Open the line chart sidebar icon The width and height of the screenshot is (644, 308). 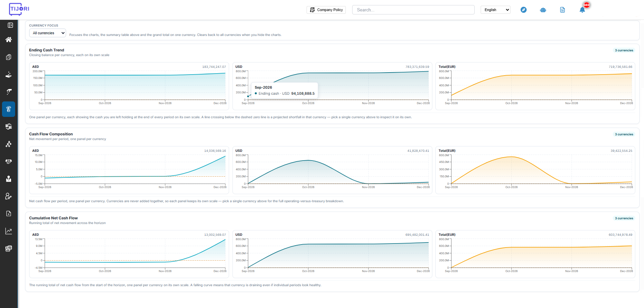click(9, 231)
